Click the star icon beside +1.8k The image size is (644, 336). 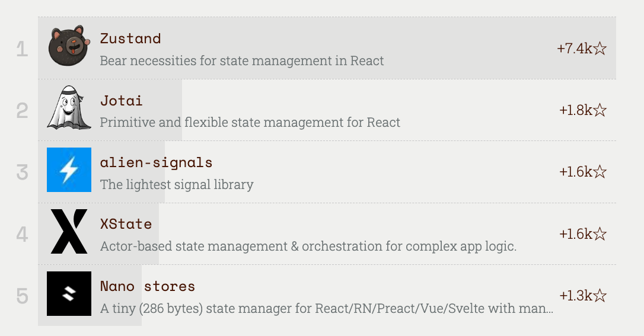(600, 110)
